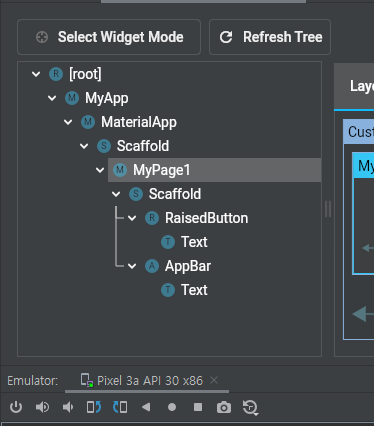Click the Refresh Tree button
This screenshot has width=374, height=426.
pyautogui.click(x=270, y=37)
